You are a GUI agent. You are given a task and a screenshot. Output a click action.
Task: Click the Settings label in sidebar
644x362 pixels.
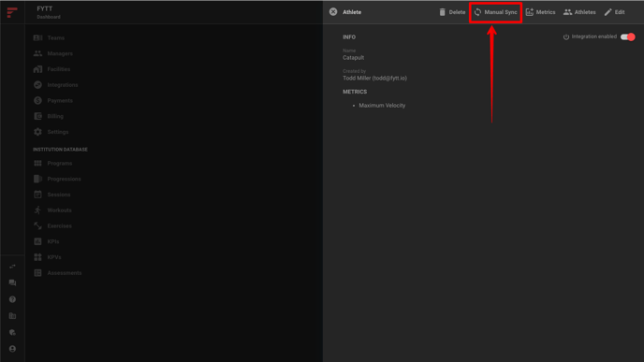pos(58,132)
